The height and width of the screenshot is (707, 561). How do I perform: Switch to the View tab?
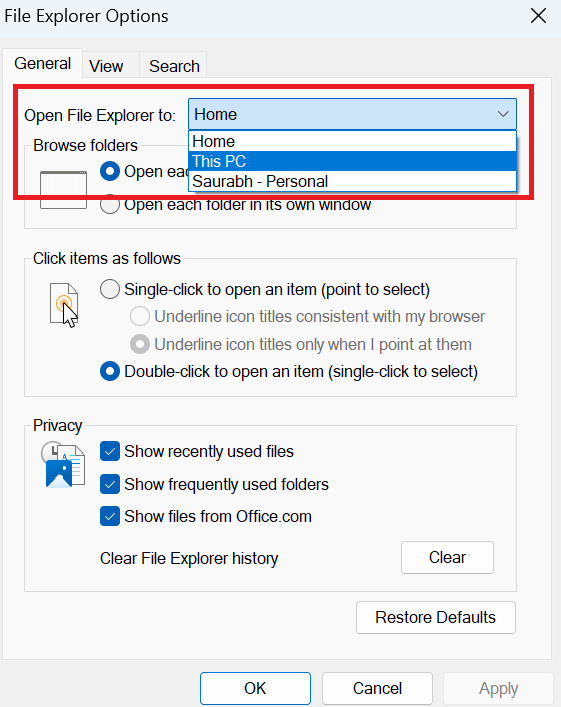tap(106, 66)
